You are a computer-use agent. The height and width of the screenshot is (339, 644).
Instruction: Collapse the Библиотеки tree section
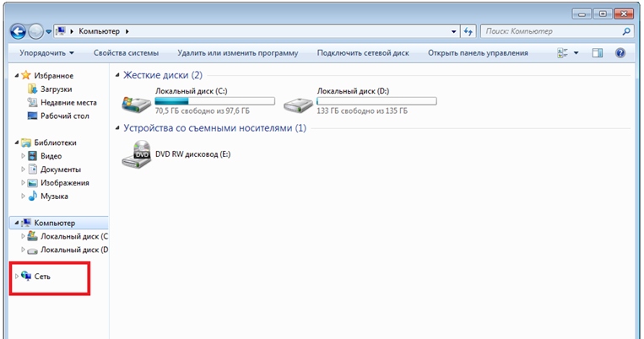(17, 143)
